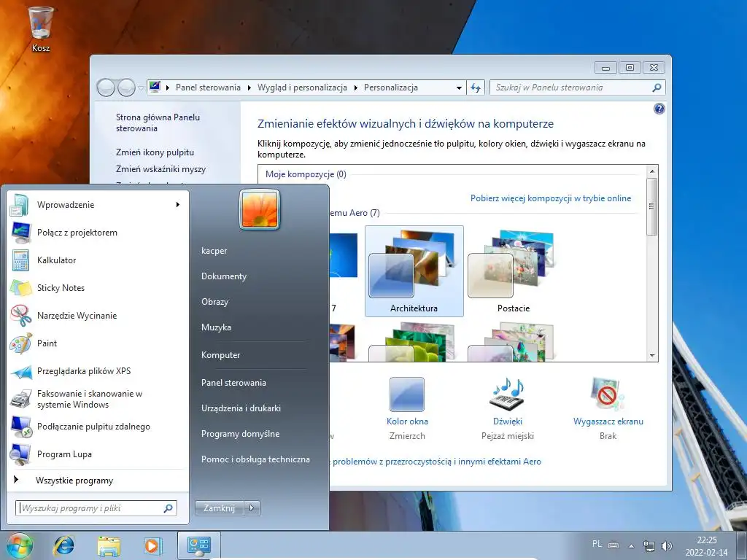Image resolution: width=747 pixels, height=560 pixels.
Task: Click the theme list scrollbar up arrow
Action: click(x=651, y=171)
